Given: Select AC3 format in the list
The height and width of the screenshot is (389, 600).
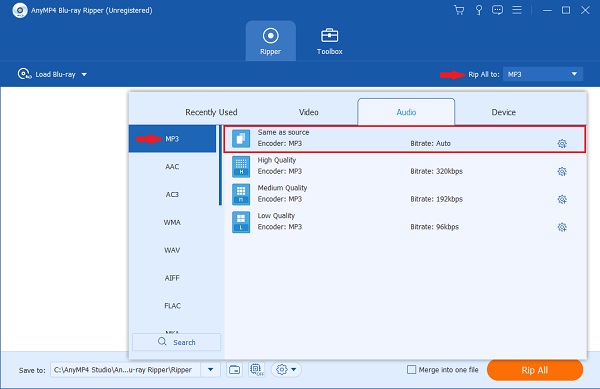Looking at the screenshot, I should coord(173,194).
